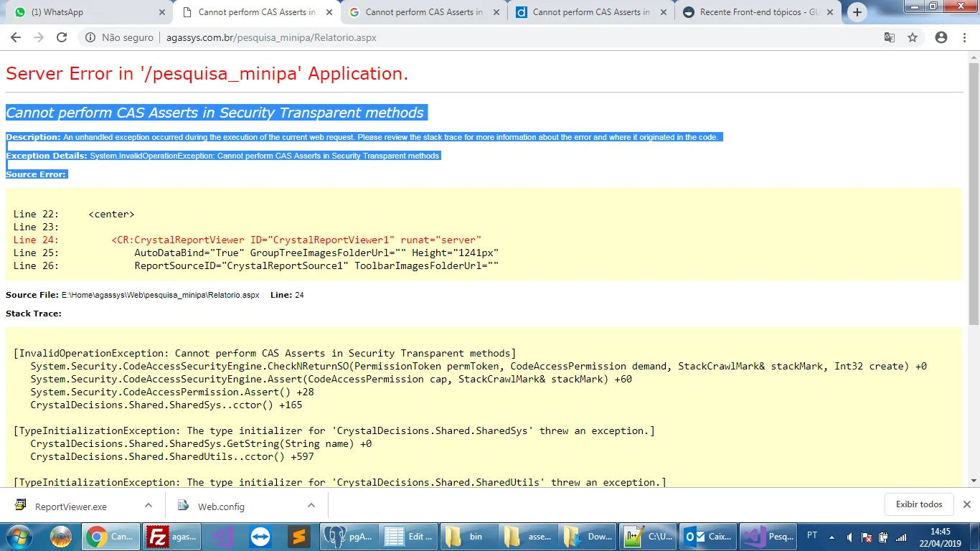Screen dimensions: 980x551
Task: Open the downloaded Web.config file
Action: (221, 507)
